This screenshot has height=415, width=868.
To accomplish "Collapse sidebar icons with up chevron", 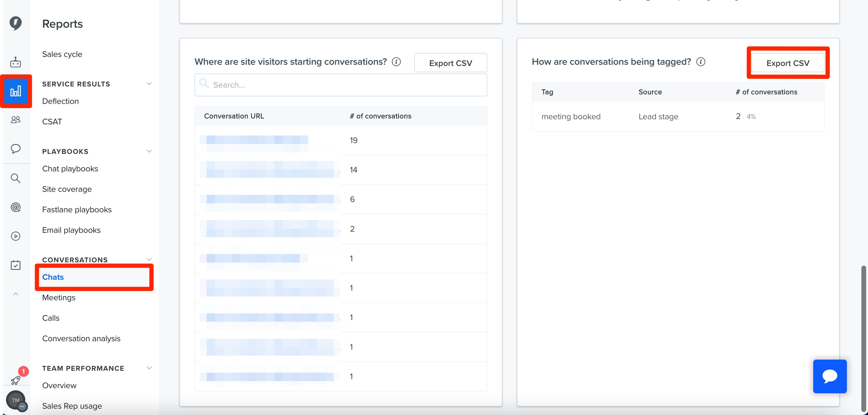I will coord(15,294).
